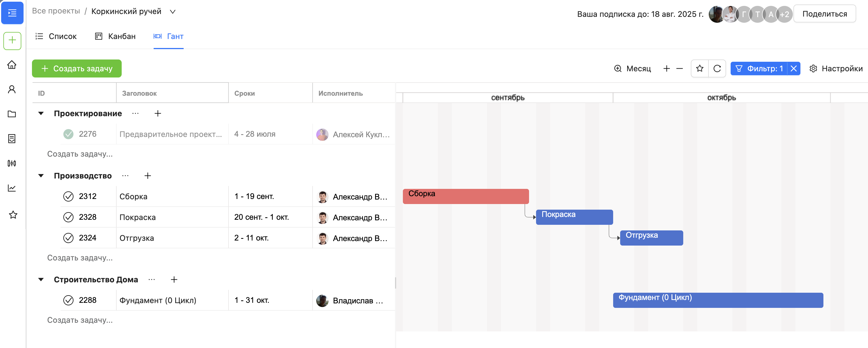Click the Поделиться button
This screenshot has height=348, width=868.
[824, 14]
